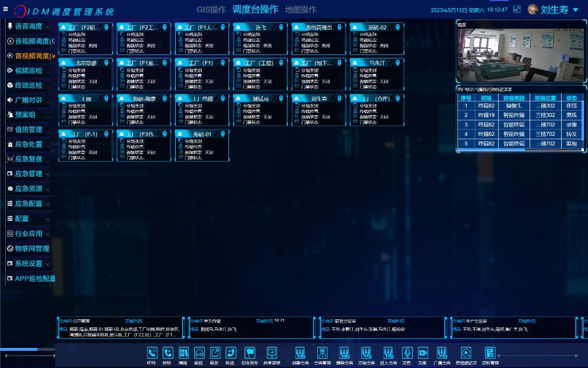
Task: Switch to the GIS操作 tab
Action: click(x=211, y=10)
